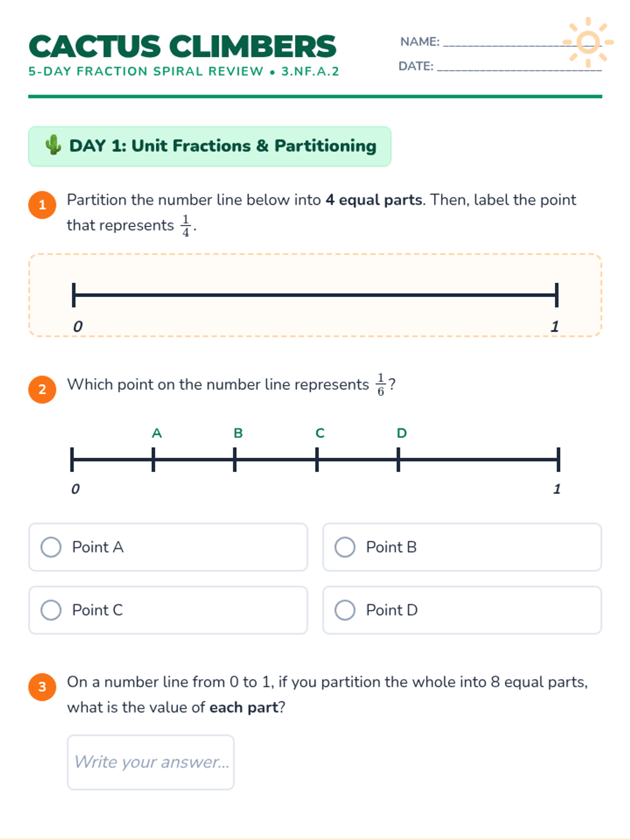Select the Point A radio button
Image resolution: width=630 pixels, height=840 pixels.
[x=51, y=547]
